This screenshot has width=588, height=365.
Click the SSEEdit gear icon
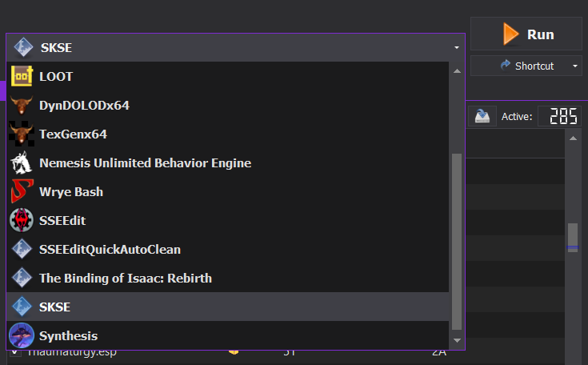click(x=22, y=220)
